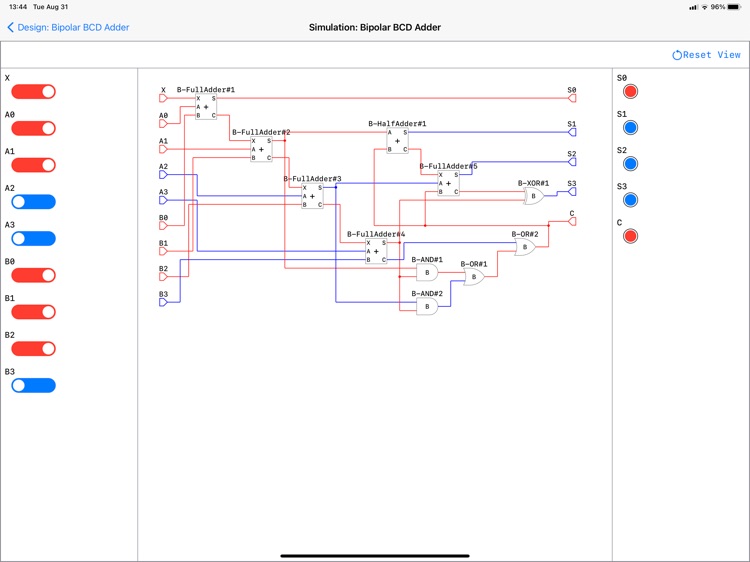Image resolution: width=750 pixels, height=562 pixels.
Task: Click the B-XOR#1 gate symbol
Action: 534,196
